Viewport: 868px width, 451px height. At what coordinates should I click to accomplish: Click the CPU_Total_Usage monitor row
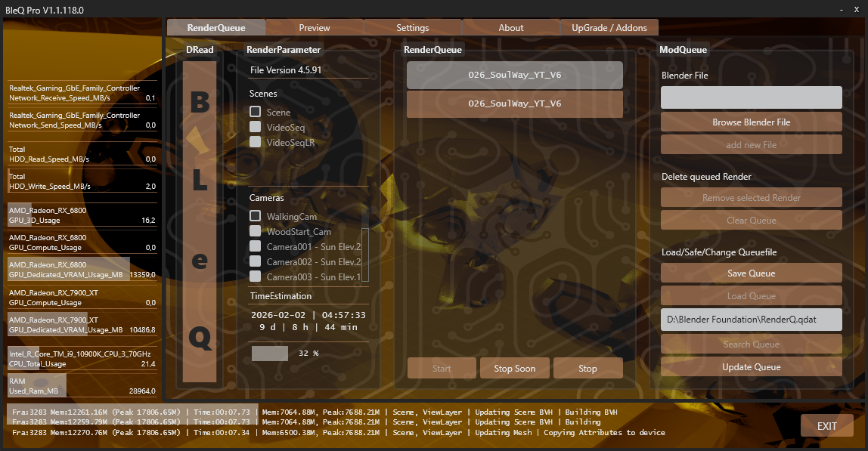click(x=82, y=359)
